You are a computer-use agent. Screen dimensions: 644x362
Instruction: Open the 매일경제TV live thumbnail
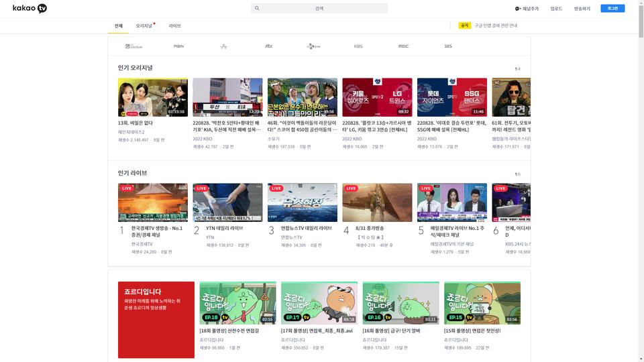click(x=451, y=202)
